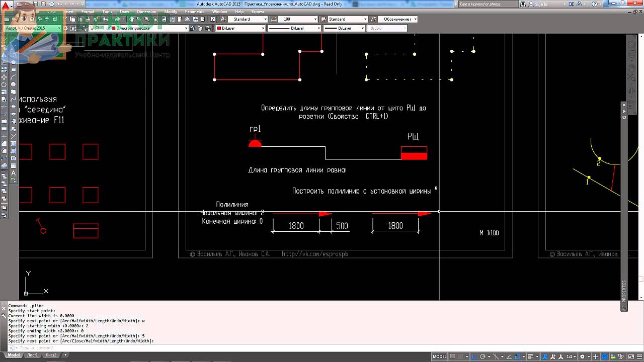644x362 pixels.
Task: Open Layer Properties Manager icon
Action: pyautogui.click(x=84, y=28)
